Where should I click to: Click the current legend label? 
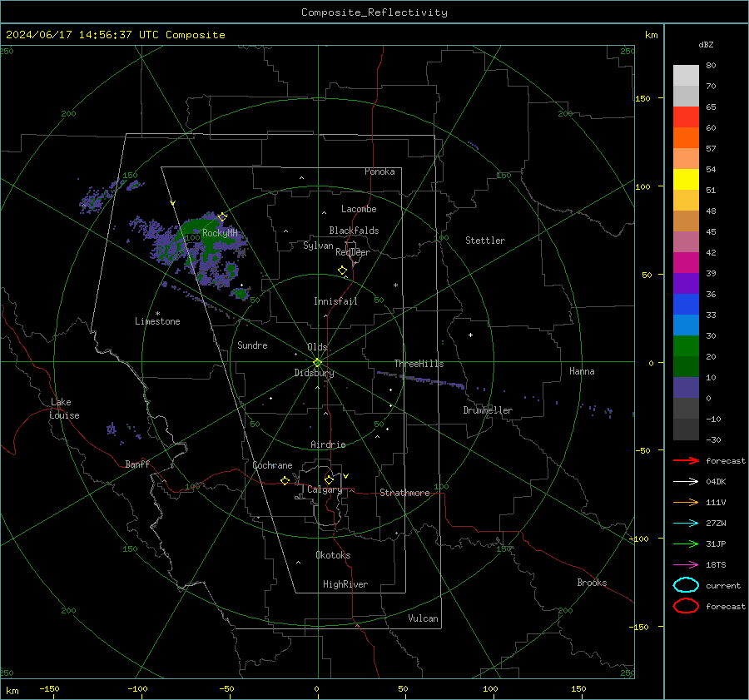pyautogui.click(x=723, y=585)
